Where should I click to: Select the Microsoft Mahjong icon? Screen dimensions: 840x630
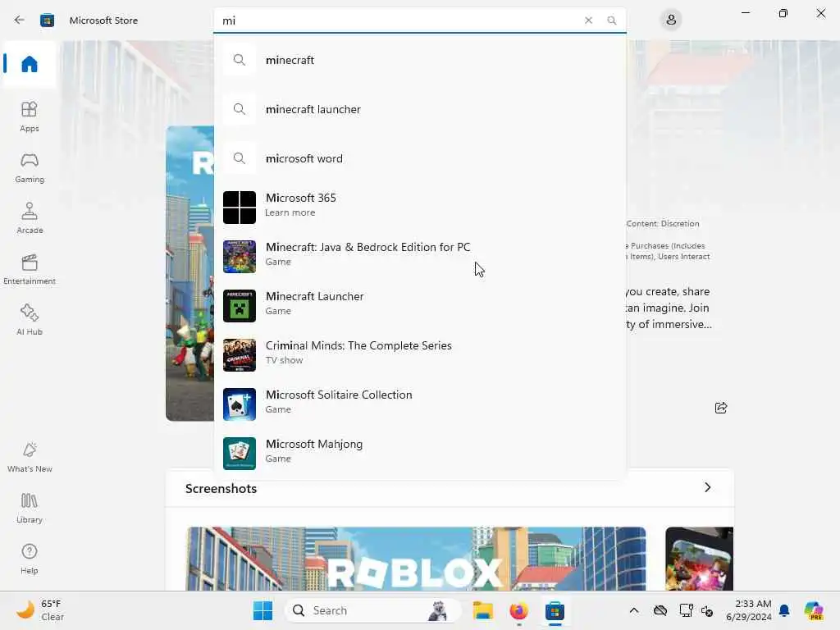click(240, 454)
